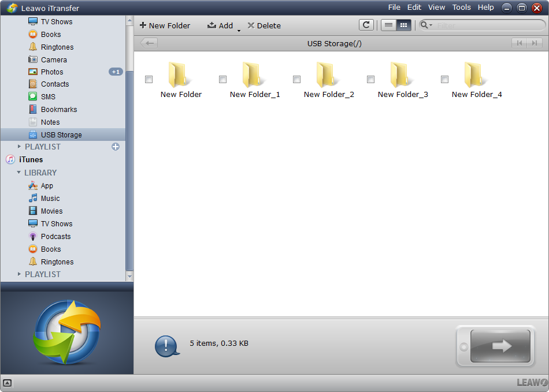Check the New Folder checkbox
This screenshot has height=392, width=549.
[149, 79]
